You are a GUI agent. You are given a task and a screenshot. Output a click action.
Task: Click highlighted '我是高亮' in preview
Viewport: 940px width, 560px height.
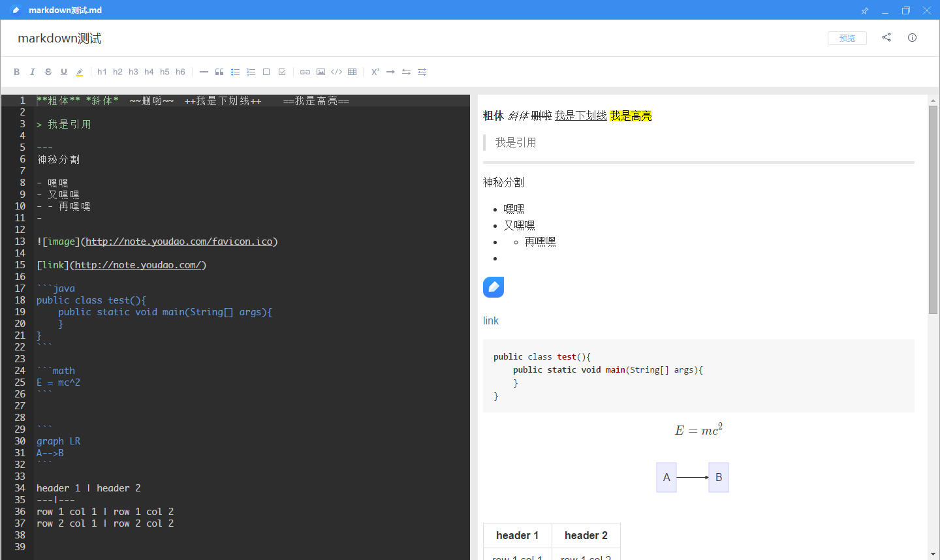[631, 116]
